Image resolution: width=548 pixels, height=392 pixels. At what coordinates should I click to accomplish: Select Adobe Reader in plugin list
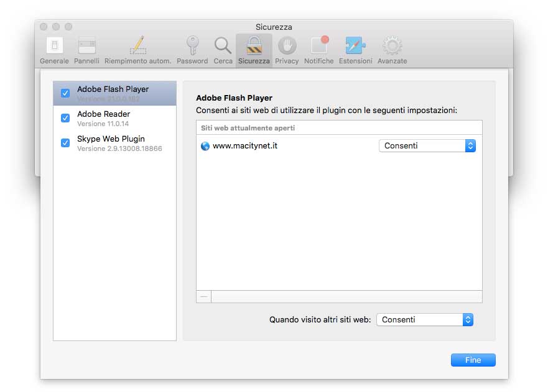[114, 118]
